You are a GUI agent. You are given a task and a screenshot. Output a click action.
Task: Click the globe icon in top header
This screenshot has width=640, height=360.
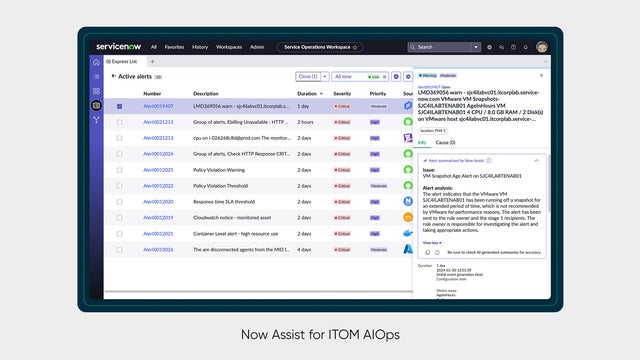pos(489,47)
